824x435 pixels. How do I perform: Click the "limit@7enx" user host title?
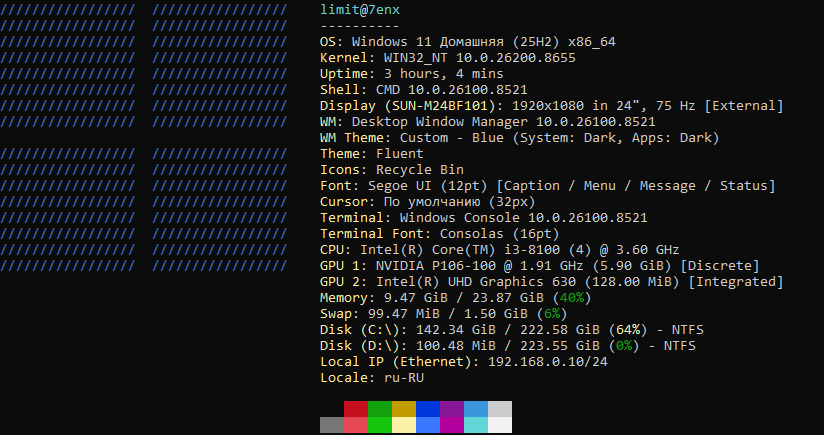tap(360, 10)
